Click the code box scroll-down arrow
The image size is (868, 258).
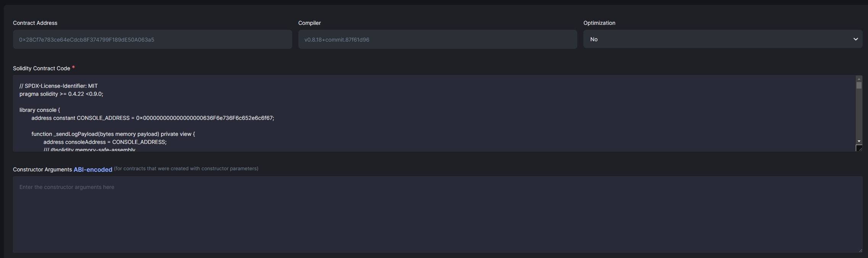click(x=859, y=141)
